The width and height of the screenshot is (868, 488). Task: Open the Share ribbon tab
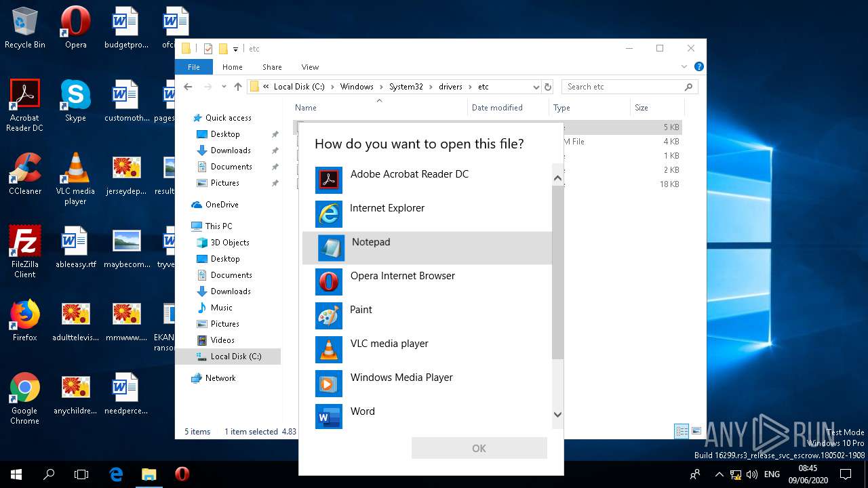[272, 67]
